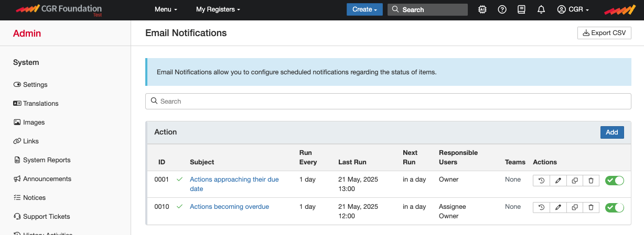Click the CGR Foundation logo at top left
The width and height of the screenshot is (644, 235).
coord(58,9)
